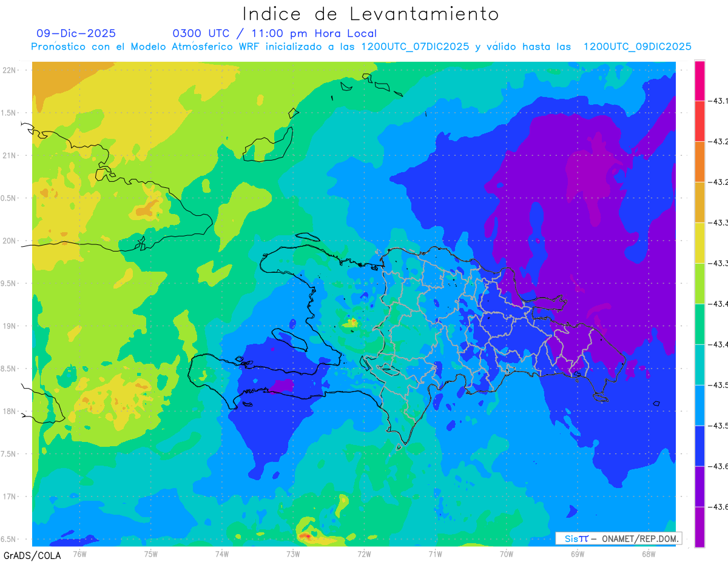The height and width of the screenshot is (562, 728).
Task: Click the 75W longitude label
Action: point(150,554)
